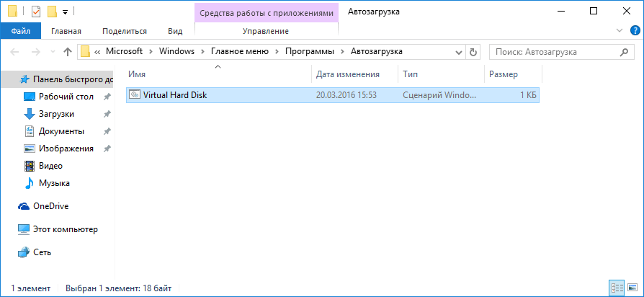644x297 pixels.
Task: Open the Файл menu tab
Action: point(21,31)
